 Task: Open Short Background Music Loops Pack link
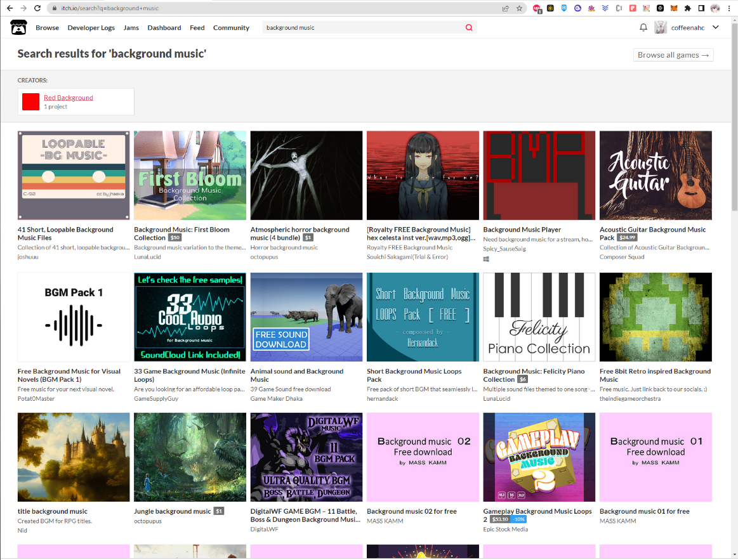coord(414,375)
